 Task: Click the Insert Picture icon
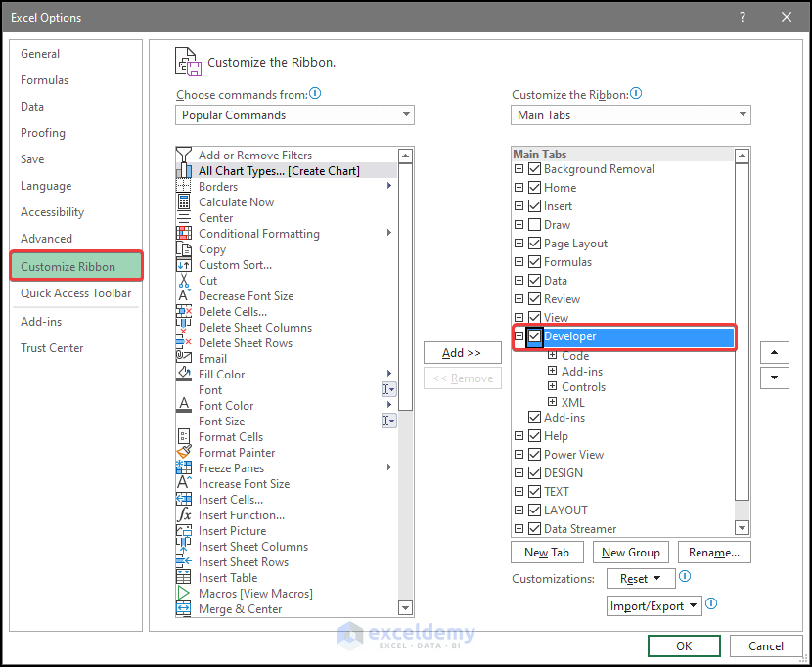pyautogui.click(x=184, y=531)
